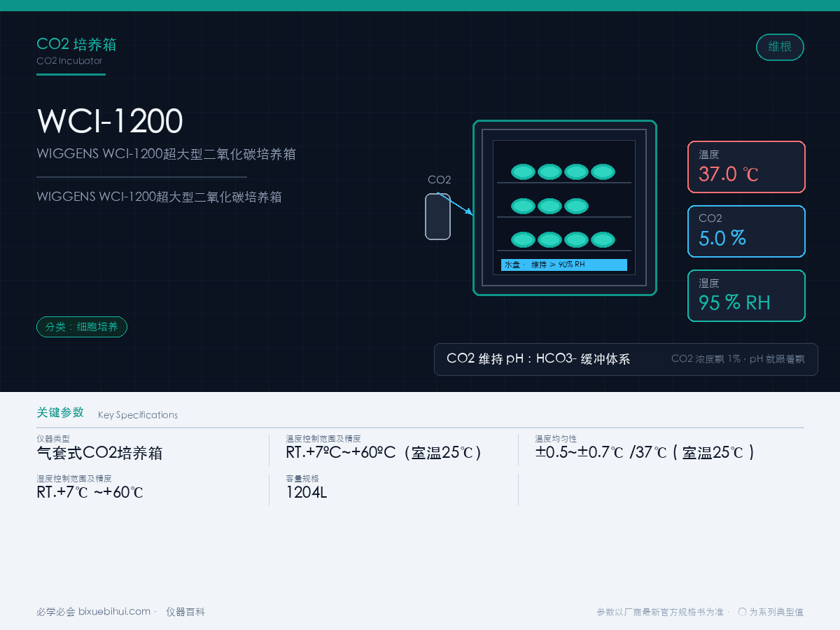Select the 容量规格 1204L spec value

pyautogui.click(x=306, y=492)
